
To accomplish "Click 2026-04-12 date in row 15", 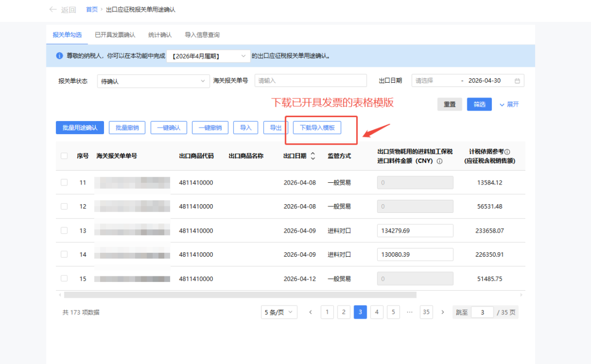I will (x=300, y=279).
